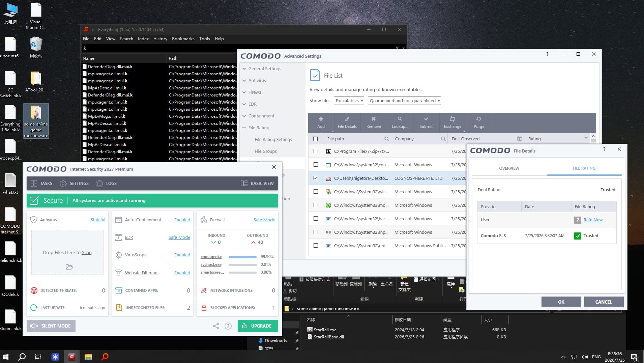
Task: Uncheck the COGNOSPHERE PTE. LTD. row checkbox
Action: click(x=316, y=178)
